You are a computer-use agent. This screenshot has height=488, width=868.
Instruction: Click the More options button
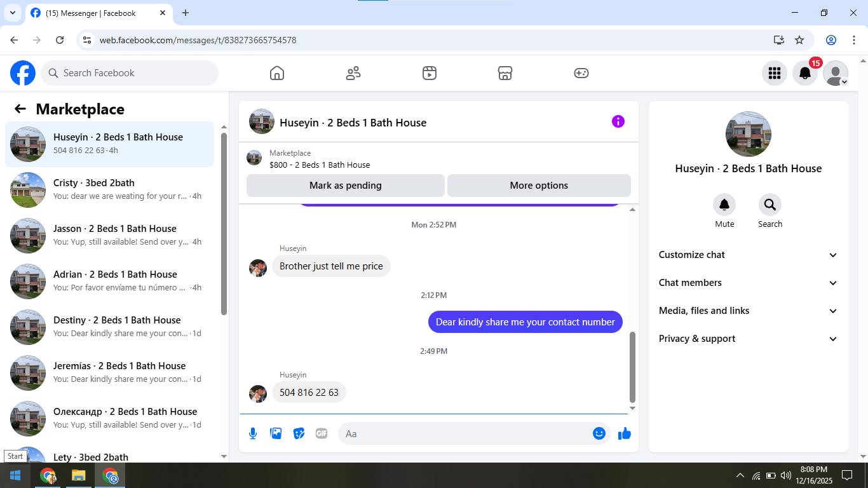point(539,186)
